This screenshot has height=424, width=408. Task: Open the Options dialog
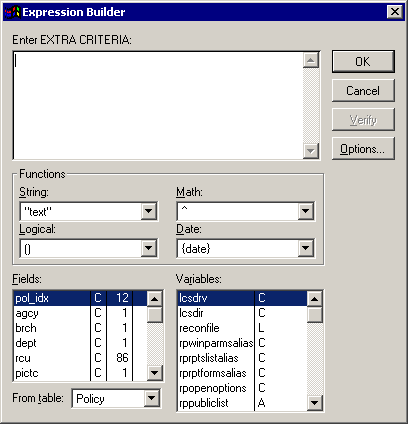[x=363, y=149]
